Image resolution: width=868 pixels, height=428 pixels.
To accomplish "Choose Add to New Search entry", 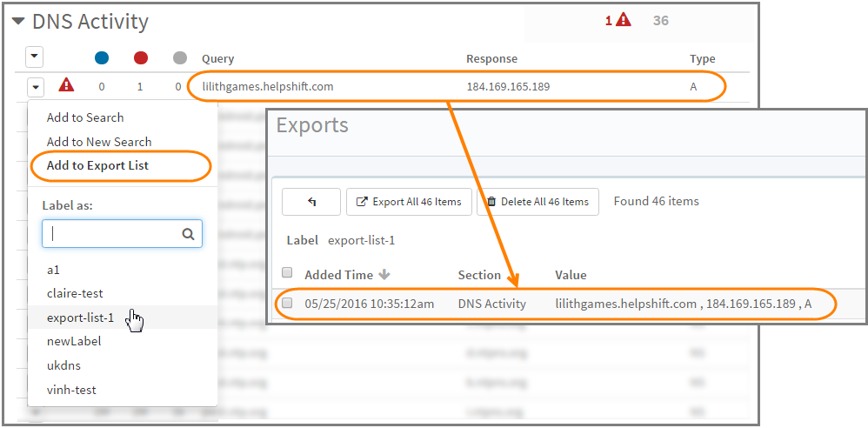I will tap(99, 142).
